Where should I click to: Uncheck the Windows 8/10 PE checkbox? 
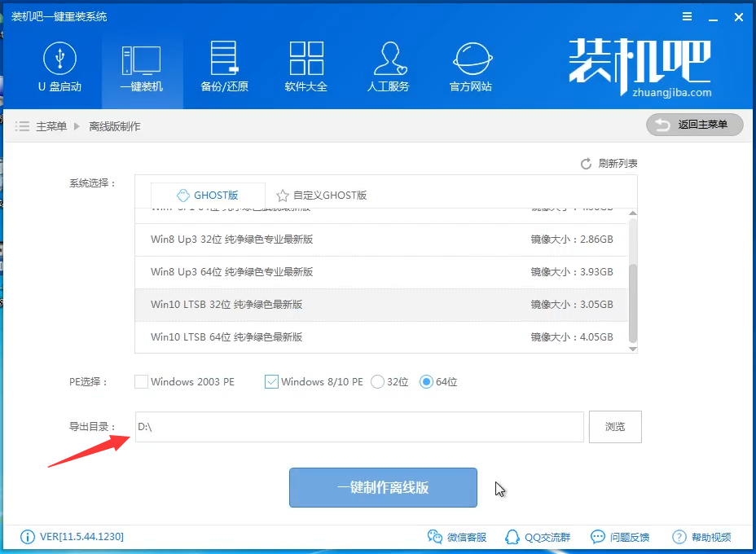272,381
